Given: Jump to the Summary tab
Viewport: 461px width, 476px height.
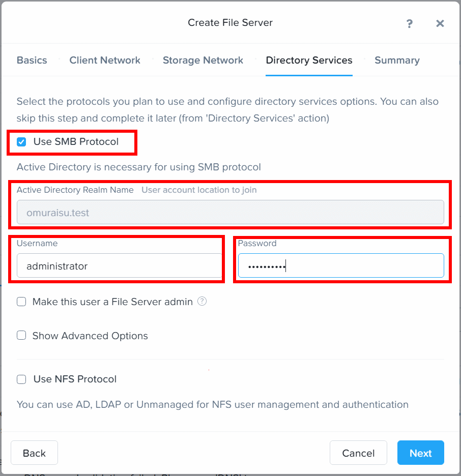Looking at the screenshot, I should 397,60.
